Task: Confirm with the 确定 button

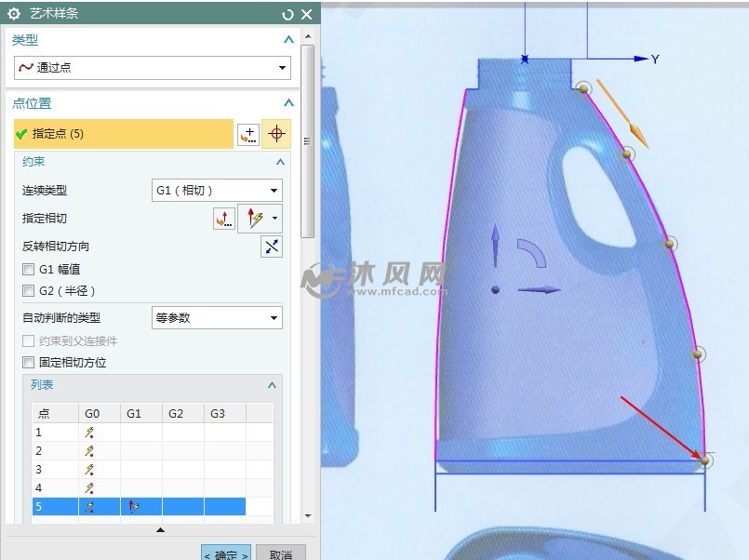Action: pyautogui.click(x=226, y=553)
